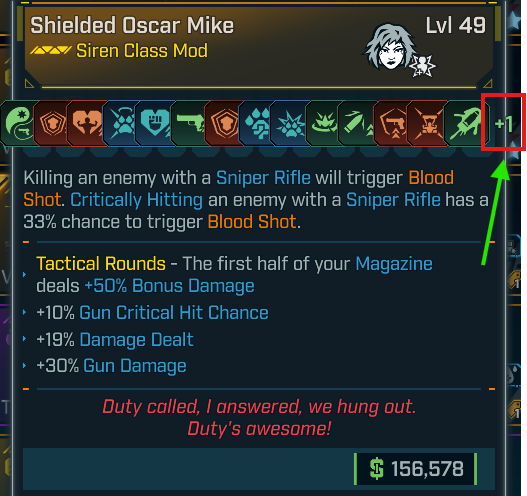The image size is (527, 496).
Task: Click the blue paw with halo skill icon
Action: pos(121,123)
